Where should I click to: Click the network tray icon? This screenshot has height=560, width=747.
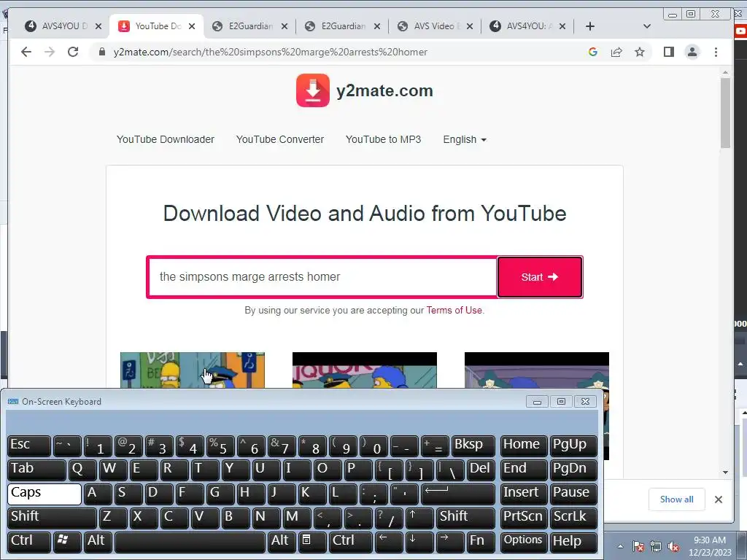pos(656,546)
